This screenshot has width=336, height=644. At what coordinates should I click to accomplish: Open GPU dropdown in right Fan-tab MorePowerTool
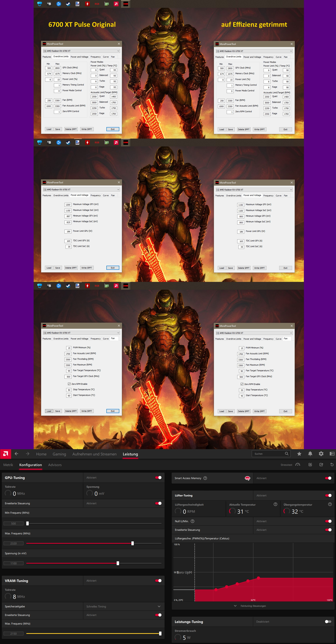coord(254,333)
